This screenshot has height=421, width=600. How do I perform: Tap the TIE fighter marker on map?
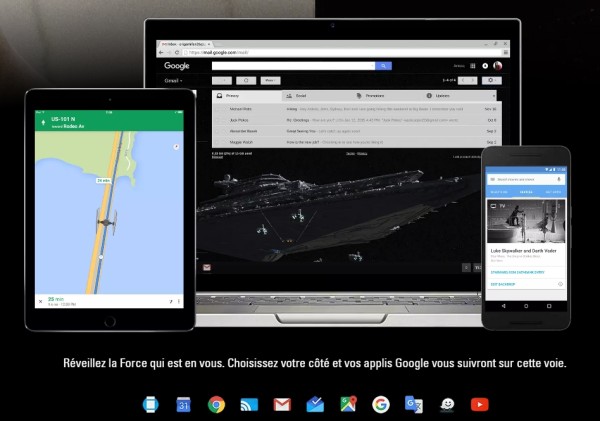(x=106, y=222)
